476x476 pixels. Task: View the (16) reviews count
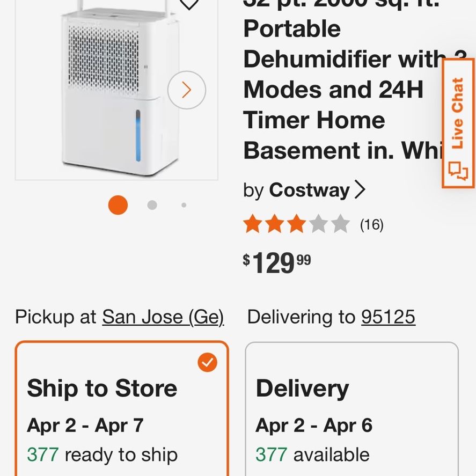point(371,225)
